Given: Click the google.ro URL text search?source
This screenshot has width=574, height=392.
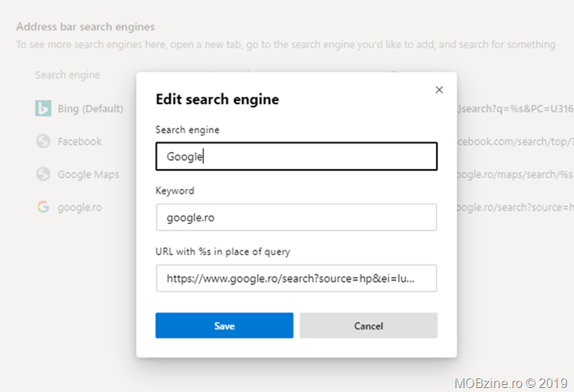Looking at the screenshot, I should pyautogui.click(x=515, y=207).
